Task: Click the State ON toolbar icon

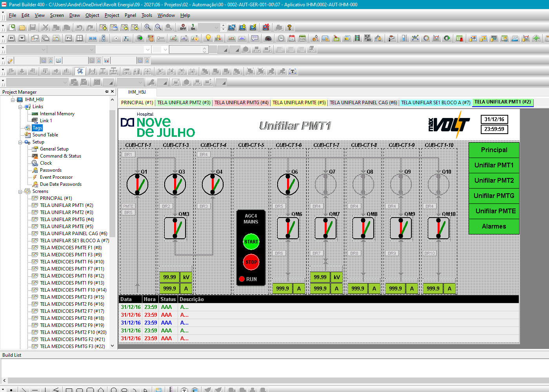Action: (x=193, y=27)
